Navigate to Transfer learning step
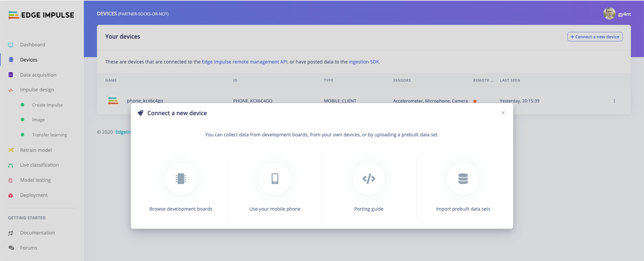Image resolution: width=644 pixels, height=261 pixels. tap(49, 135)
